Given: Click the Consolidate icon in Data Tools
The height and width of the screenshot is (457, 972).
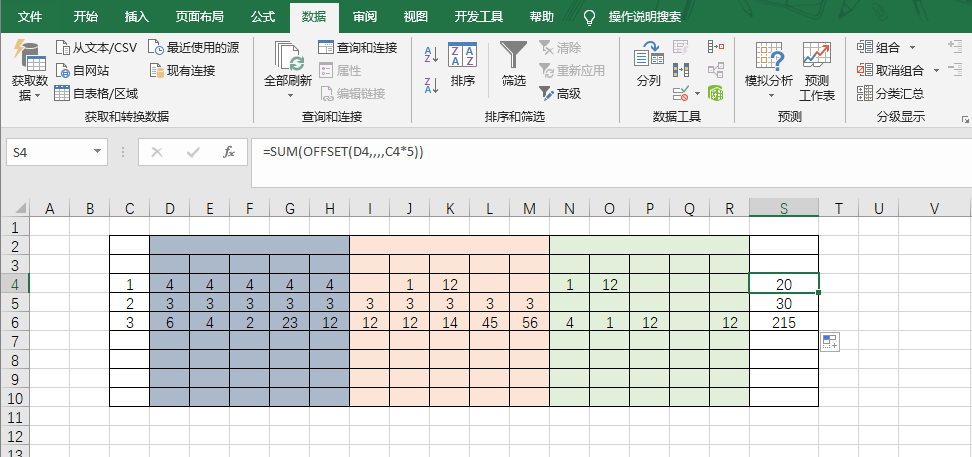Looking at the screenshot, I should [x=716, y=47].
